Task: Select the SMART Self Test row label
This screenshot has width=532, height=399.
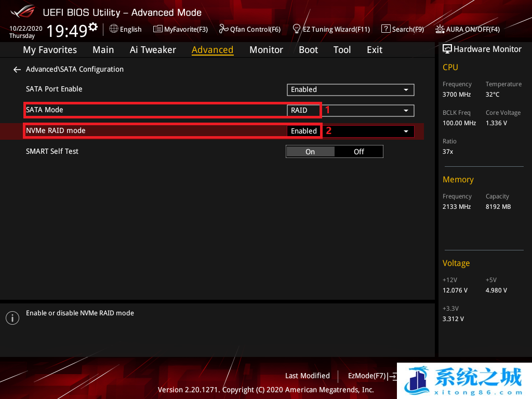Action: pyautogui.click(x=52, y=151)
